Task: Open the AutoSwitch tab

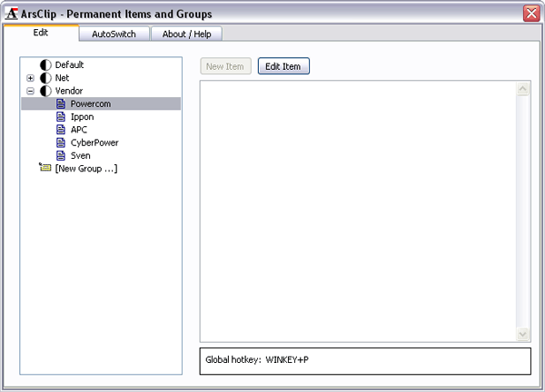Action: click(114, 34)
